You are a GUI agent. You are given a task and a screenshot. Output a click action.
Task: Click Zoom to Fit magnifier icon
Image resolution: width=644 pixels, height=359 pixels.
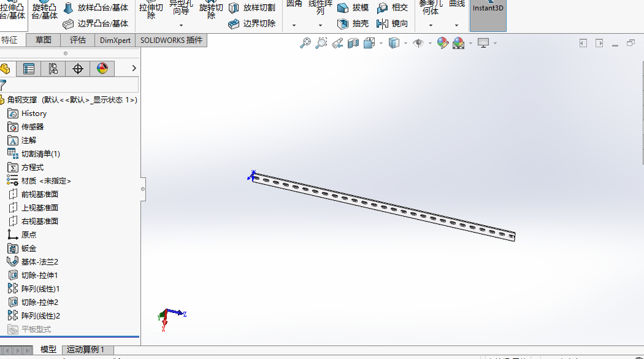(305, 43)
